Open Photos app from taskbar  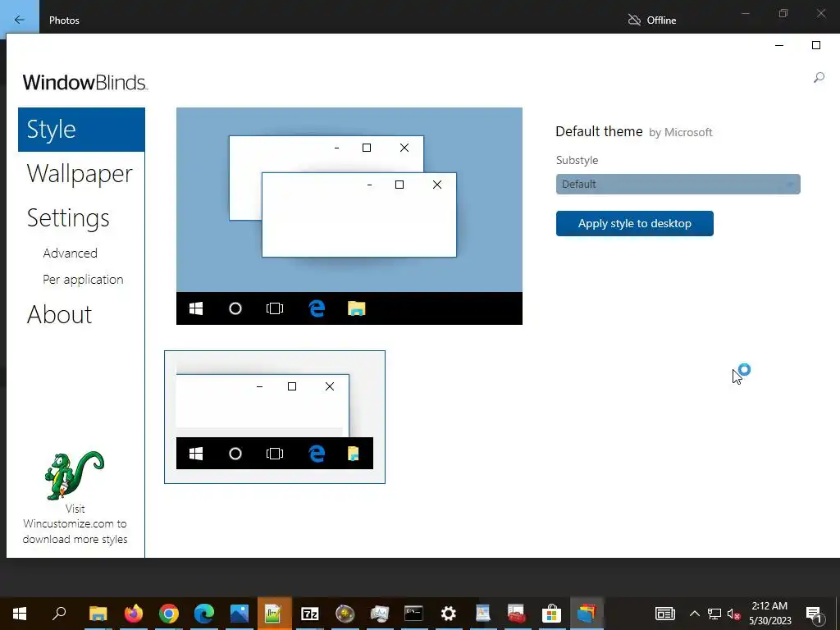[x=240, y=614]
